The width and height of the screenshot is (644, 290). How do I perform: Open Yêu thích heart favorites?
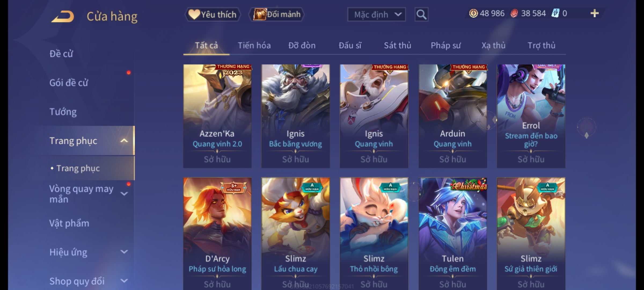point(213,14)
